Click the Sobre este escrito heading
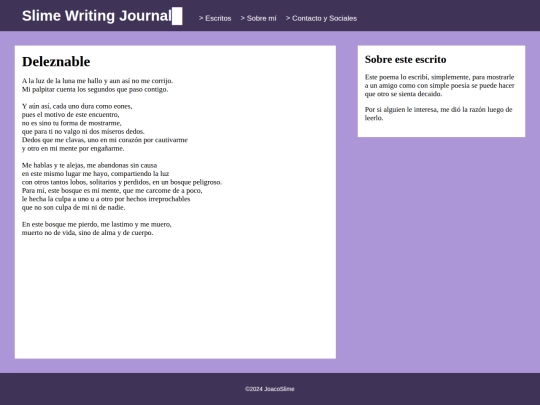 click(405, 59)
